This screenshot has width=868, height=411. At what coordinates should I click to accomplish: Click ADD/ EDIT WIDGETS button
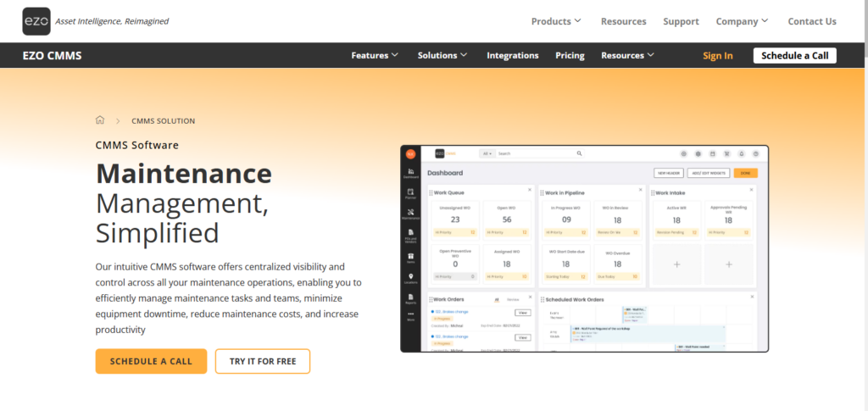(x=709, y=173)
